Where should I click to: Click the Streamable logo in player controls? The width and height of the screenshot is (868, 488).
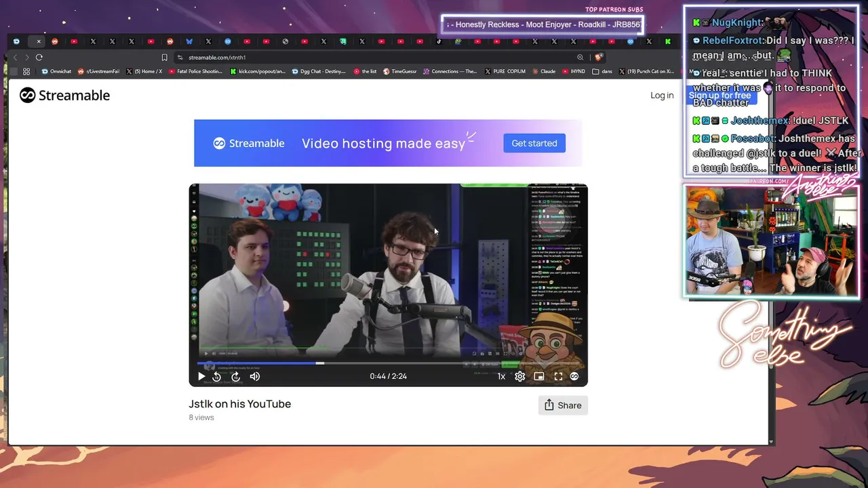pyautogui.click(x=574, y=376)
